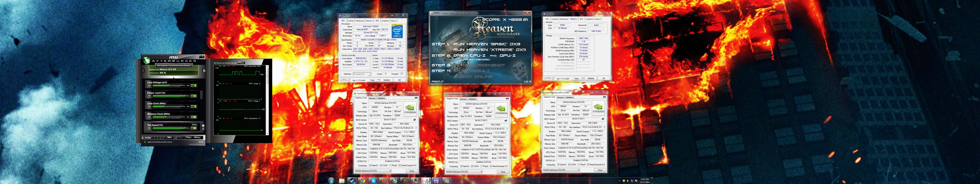Click OK button in CPU-Z Memory window
The width and height of the screenshot is (980, 184).
pos(604,79)
